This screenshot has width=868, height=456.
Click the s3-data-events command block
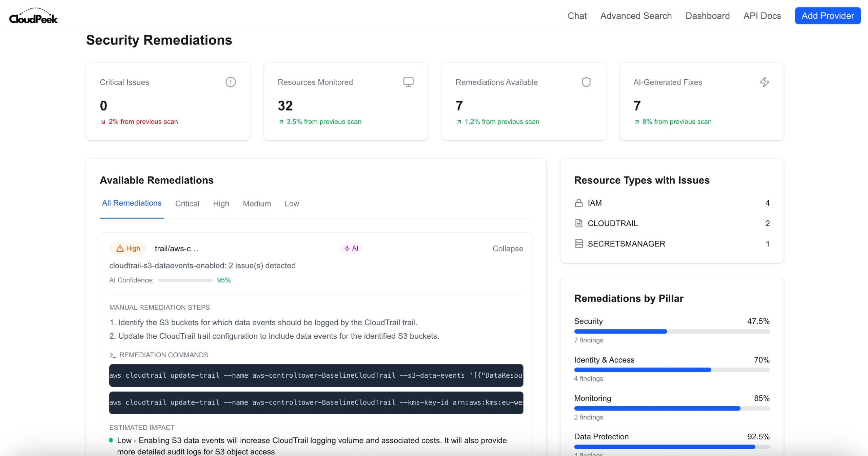click(x=316, y=375)
